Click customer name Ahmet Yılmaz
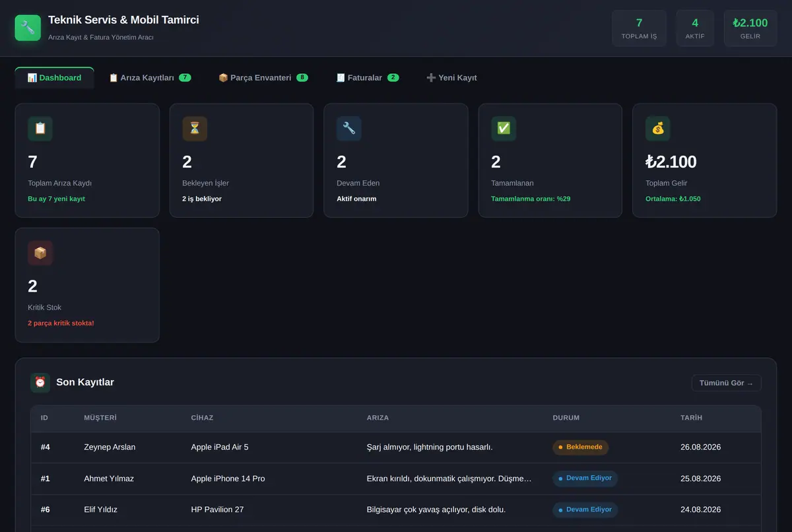This screenshot has height=532, width=792. pyautogui.click(x=109, y=479)
